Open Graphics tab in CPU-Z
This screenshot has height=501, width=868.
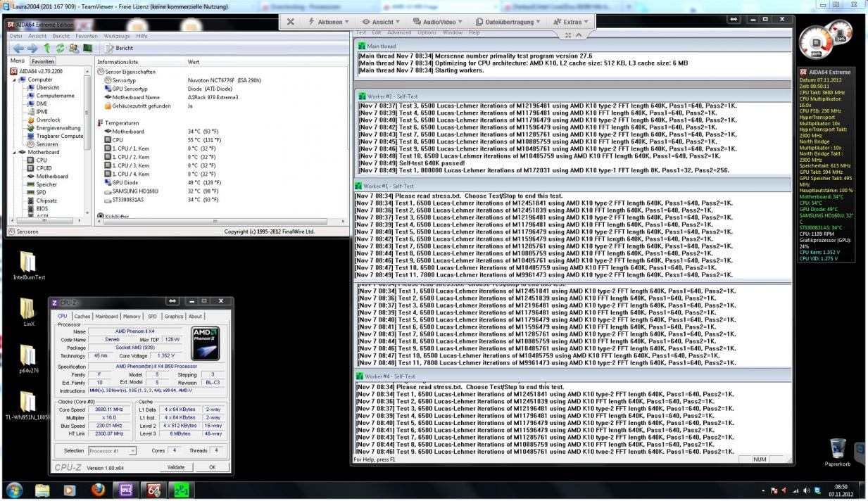[173, 317]
